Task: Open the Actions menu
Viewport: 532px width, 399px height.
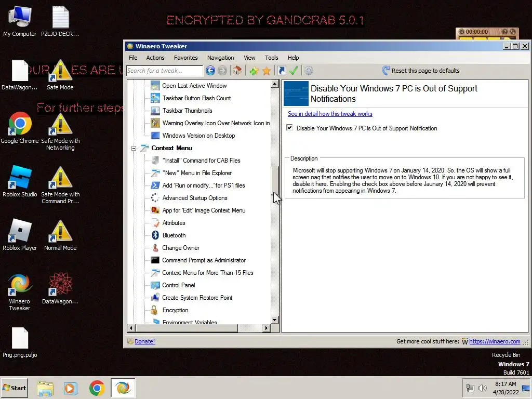Action: click(155, 58)
